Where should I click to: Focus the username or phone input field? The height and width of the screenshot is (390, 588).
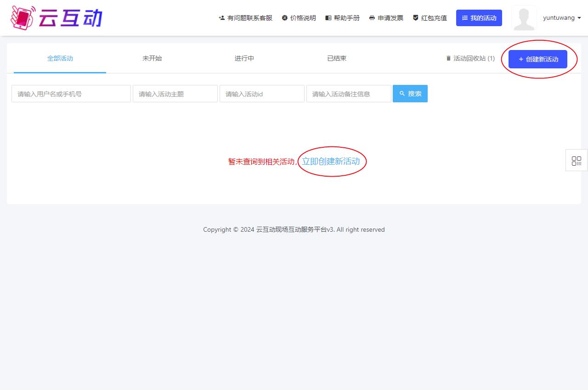(71, 94)
